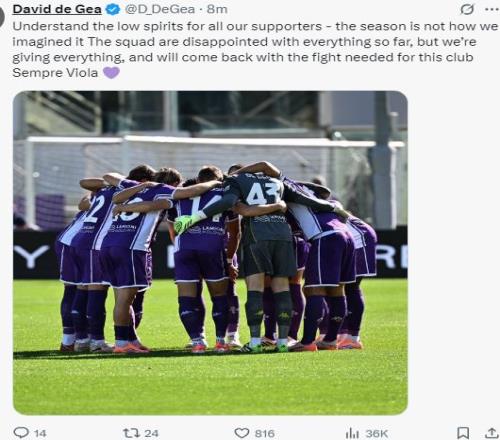Click the 816 likes count
The width and height of the screenshot is (500, 440).
(265, 433)
